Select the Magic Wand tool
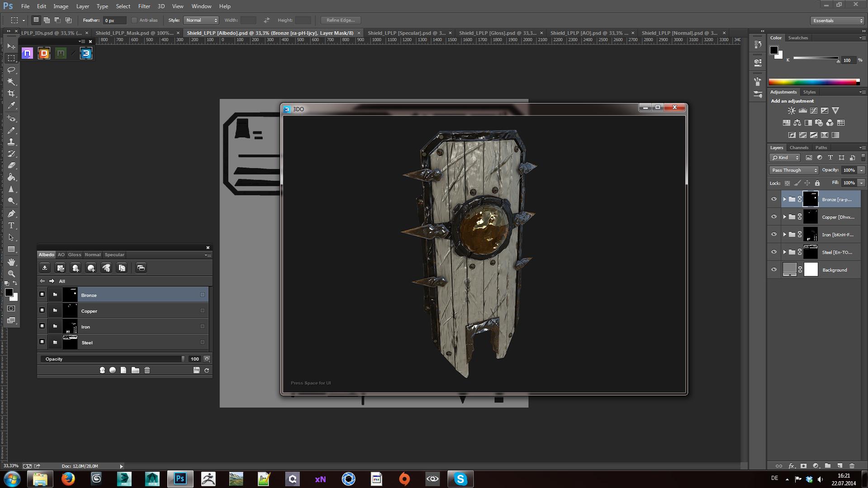The image size is (868, 488). (12, 82)
